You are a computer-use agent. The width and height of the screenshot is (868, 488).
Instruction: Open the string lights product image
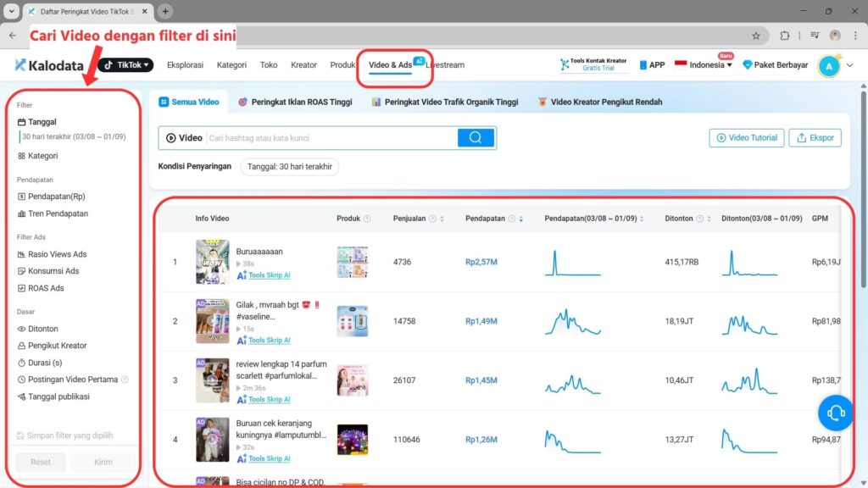[352, 440]
